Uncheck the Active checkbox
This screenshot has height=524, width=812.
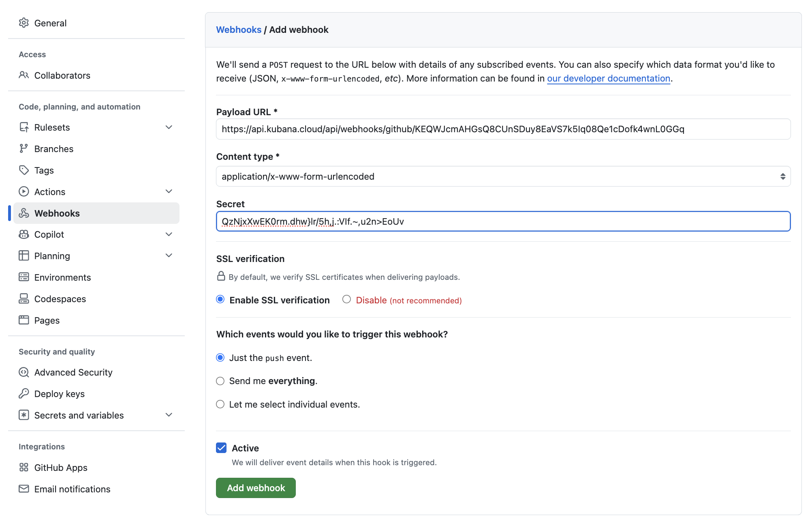(221, 448)
